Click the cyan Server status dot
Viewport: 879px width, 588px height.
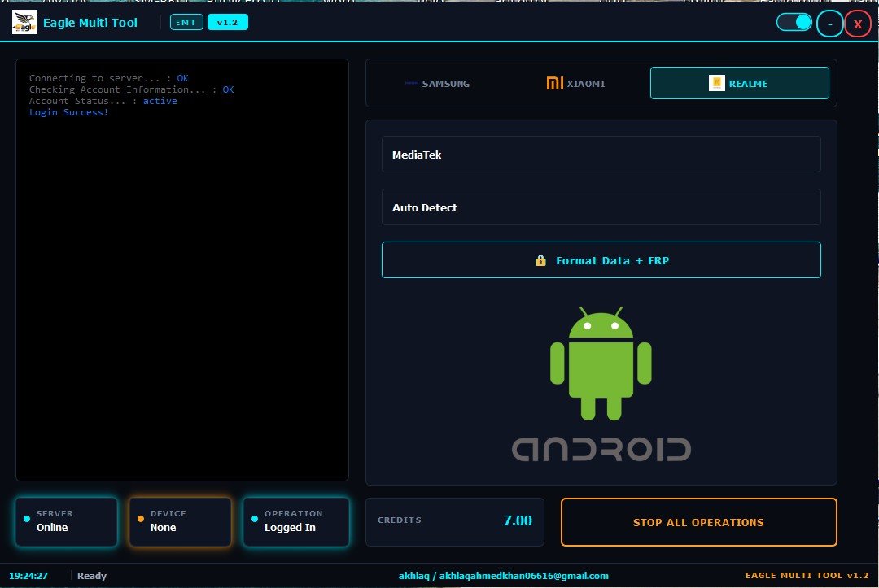point(27,519)
